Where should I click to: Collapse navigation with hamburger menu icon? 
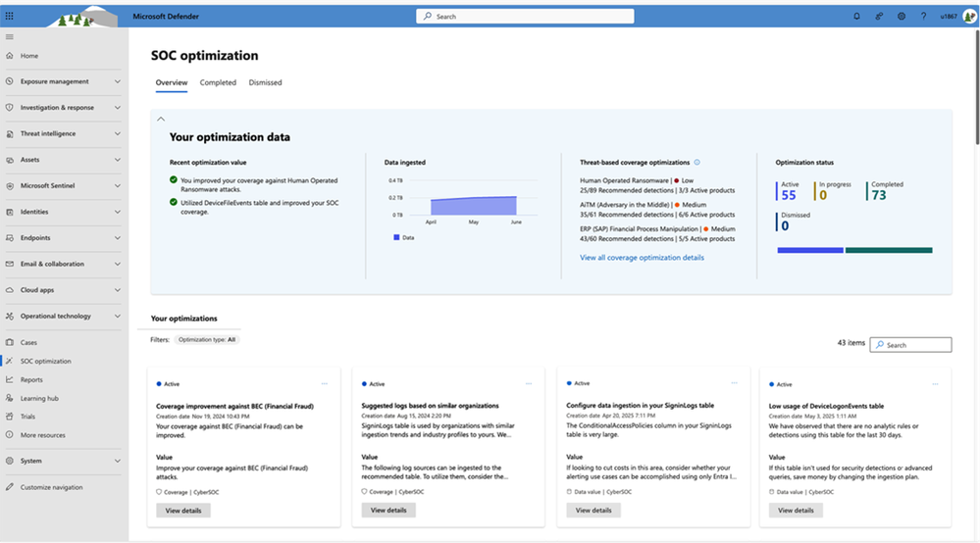(x=10, y=37)
